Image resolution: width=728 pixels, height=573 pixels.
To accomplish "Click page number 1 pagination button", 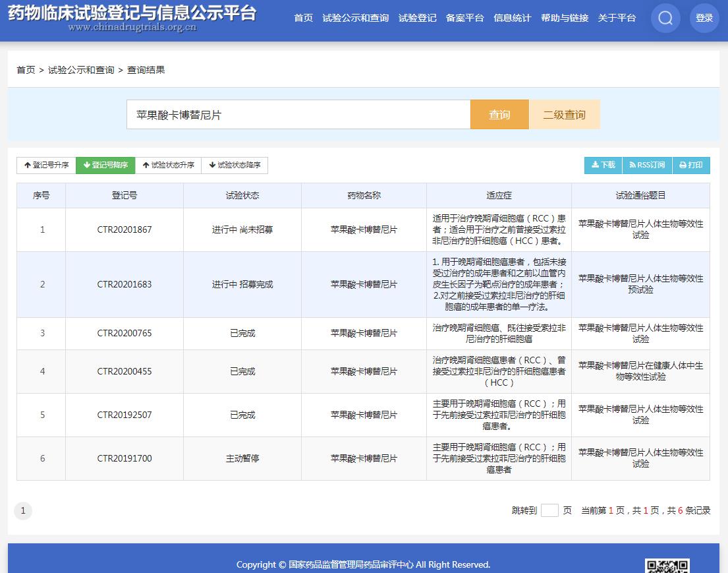I will click(x=23, y=511).
